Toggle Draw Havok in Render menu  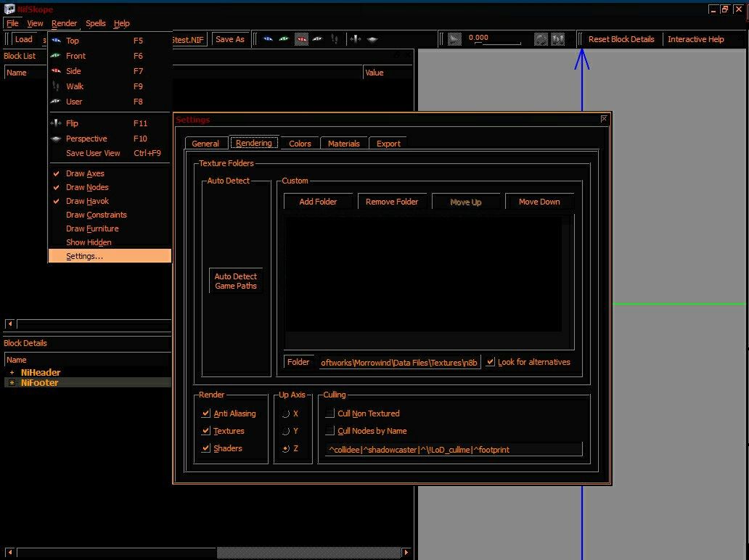point(110,201)
